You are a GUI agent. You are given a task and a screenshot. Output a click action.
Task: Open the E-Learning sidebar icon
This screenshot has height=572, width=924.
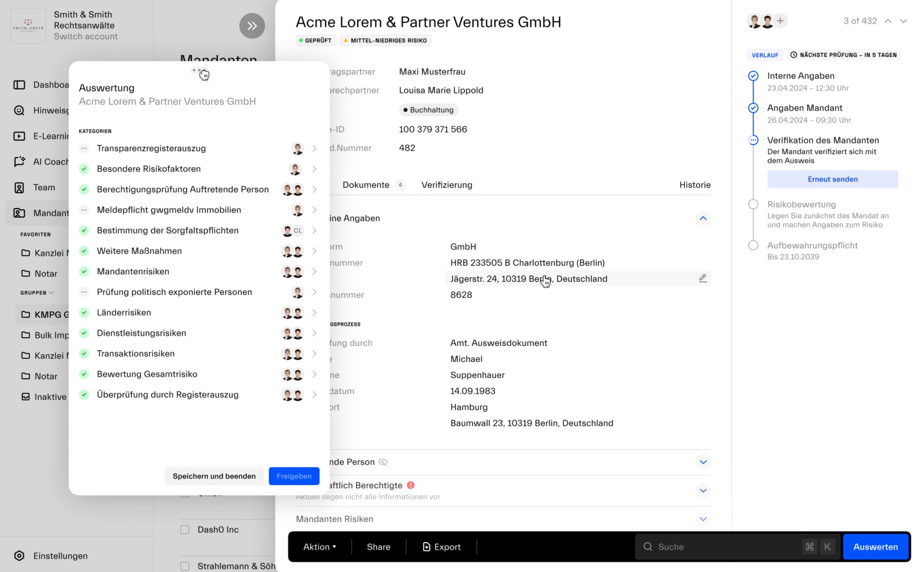click(19, 136)
